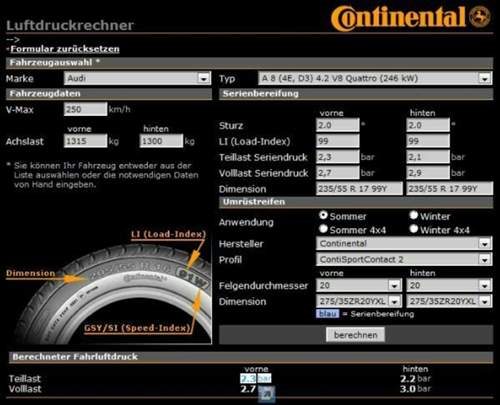The width and height of the screenshot is (500, 405).
Task: Click the Formular zurücksetzen link
Action: (65, 49)
